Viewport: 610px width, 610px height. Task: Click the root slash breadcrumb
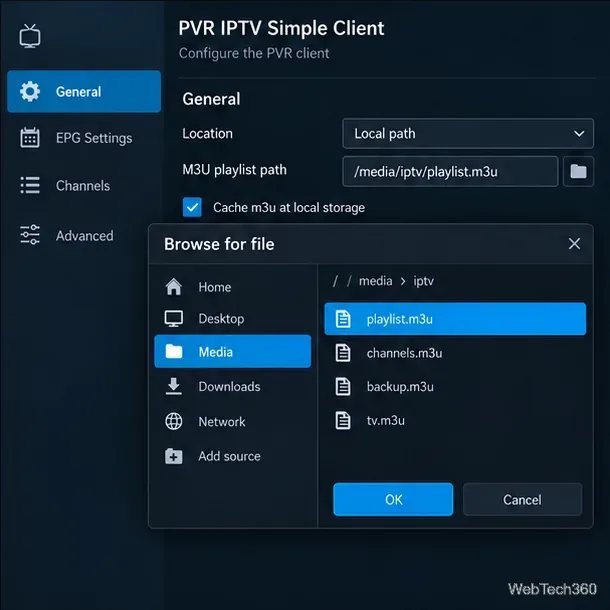(x=335, y=281)
